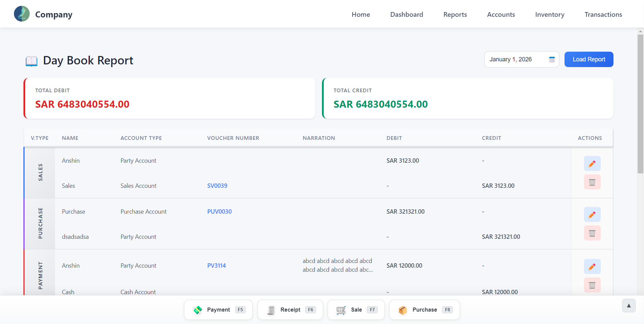Open the Accounts menu

pos(501,14)
